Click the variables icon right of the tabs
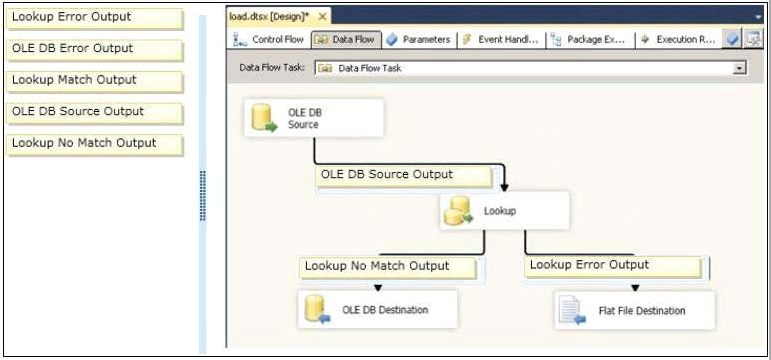Image resolution: width=771 pixels, height=360 pixels. [x=733, y=39]
